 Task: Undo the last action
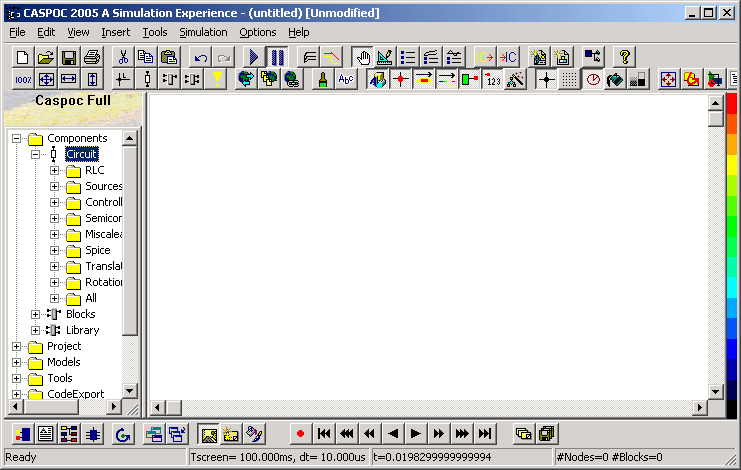(x=200, y=57)
